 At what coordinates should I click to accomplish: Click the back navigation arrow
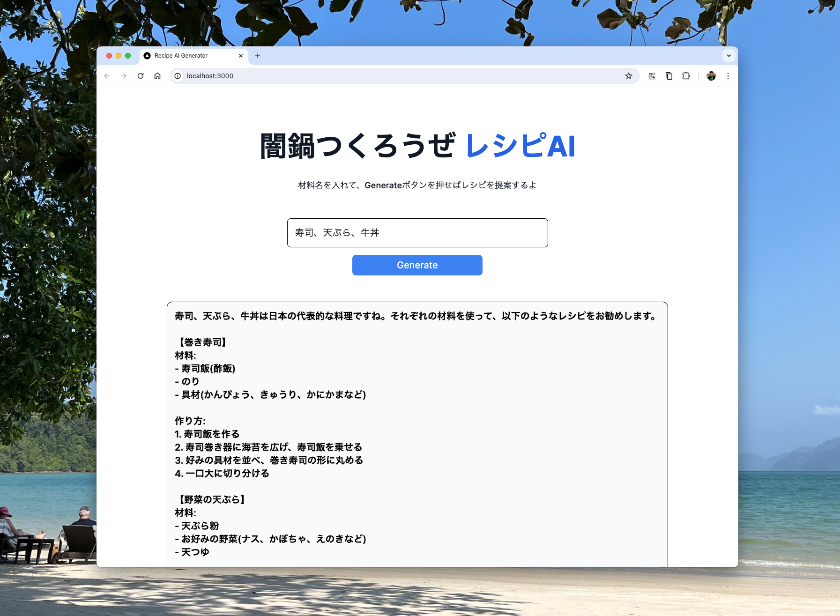click(x=107, y=75)
